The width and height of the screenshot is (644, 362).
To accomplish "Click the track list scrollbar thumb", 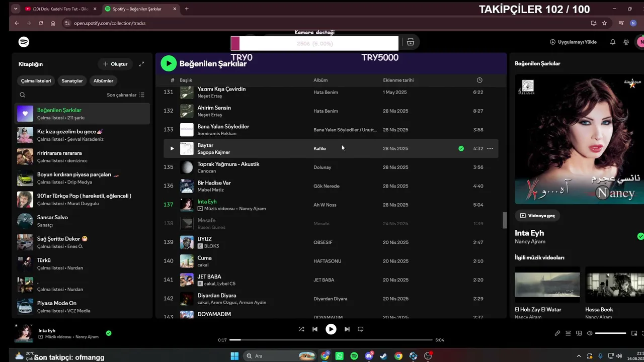I will [x=505, y=220].
